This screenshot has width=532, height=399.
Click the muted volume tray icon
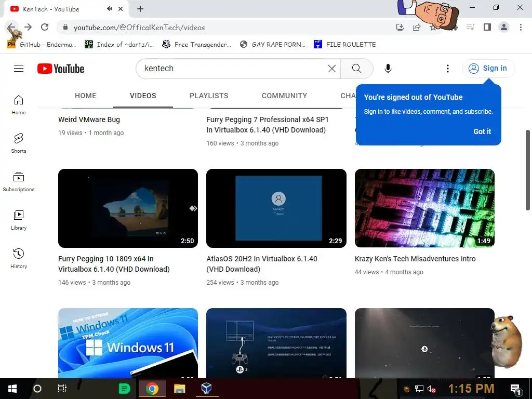tap(431, 389)
